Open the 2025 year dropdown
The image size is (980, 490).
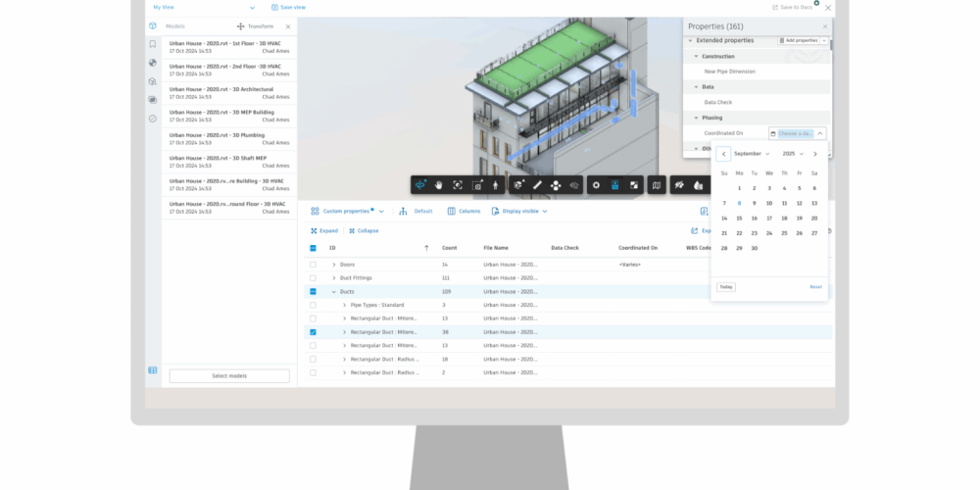(793, 154)
